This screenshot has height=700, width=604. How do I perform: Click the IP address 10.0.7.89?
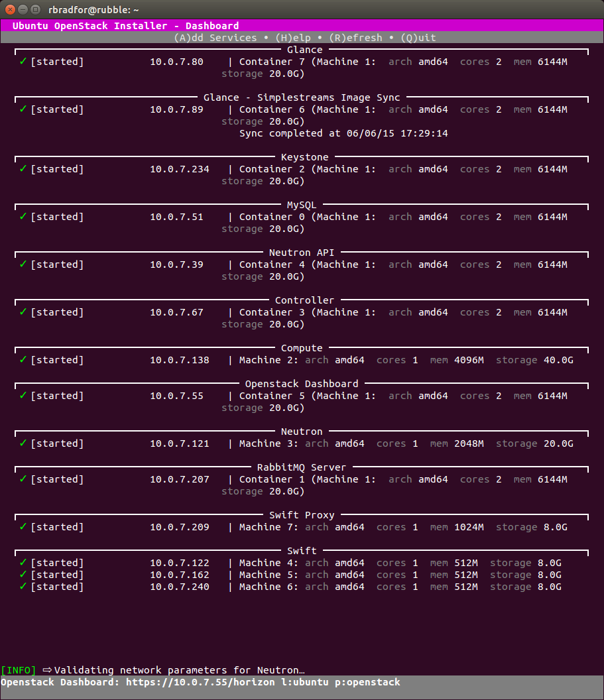coord(177,109)
